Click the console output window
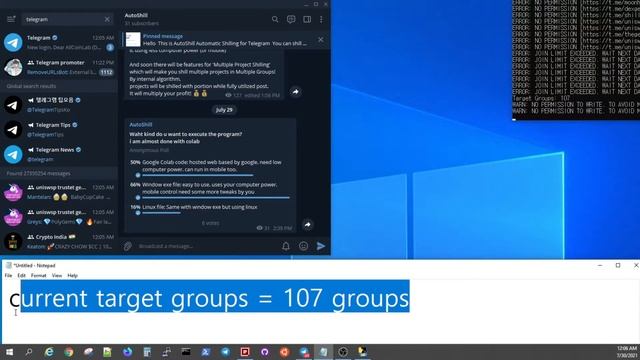Image resolution: width=640 pixels, height=360 pixels. 576,60
